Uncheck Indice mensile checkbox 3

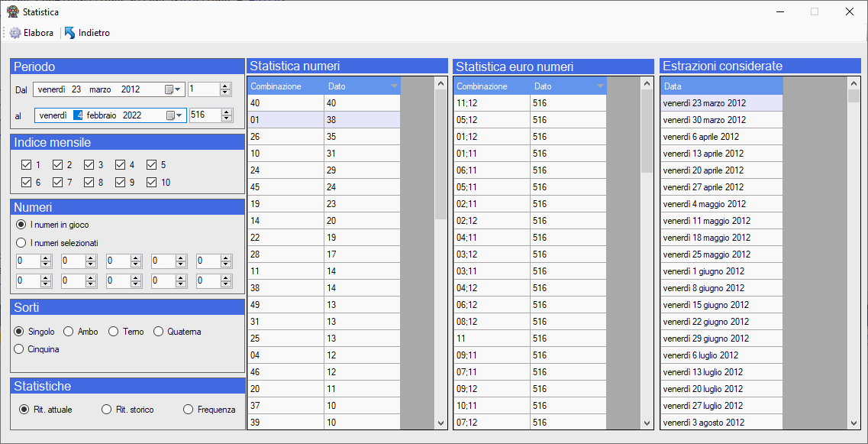click(89, 164)
